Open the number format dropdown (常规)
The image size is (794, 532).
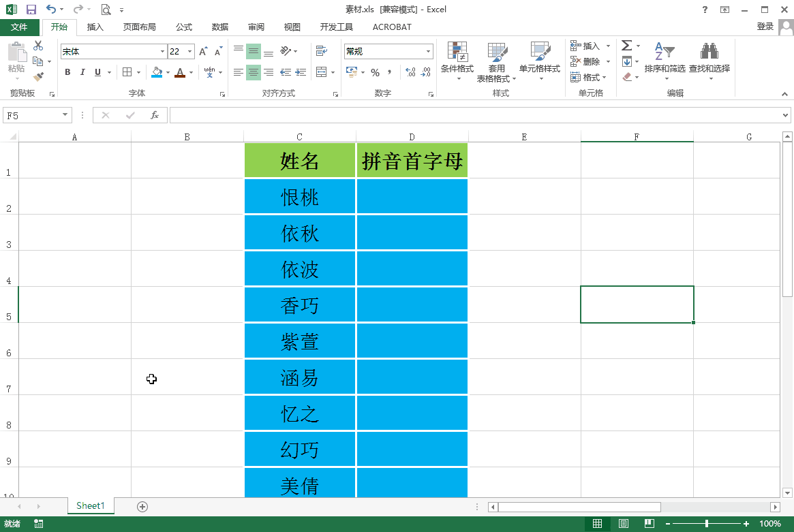(x=429, y=52)
